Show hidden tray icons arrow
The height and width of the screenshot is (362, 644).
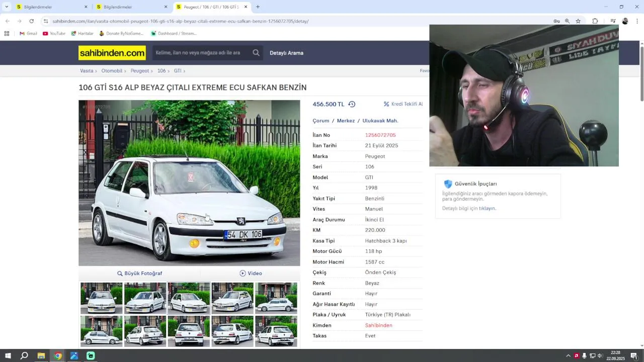point(569,356)
